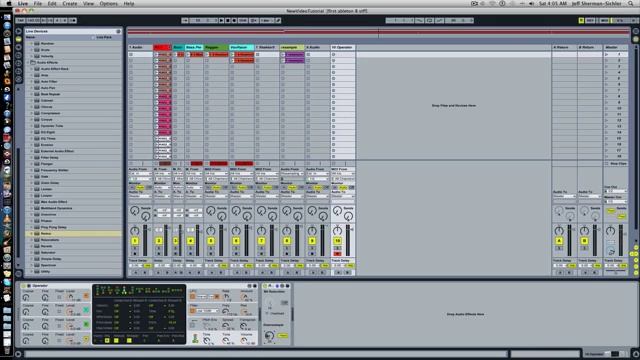Open File Browser 2 icon in sidebar
Screen dimensions: 640x360
pos(19,63)
